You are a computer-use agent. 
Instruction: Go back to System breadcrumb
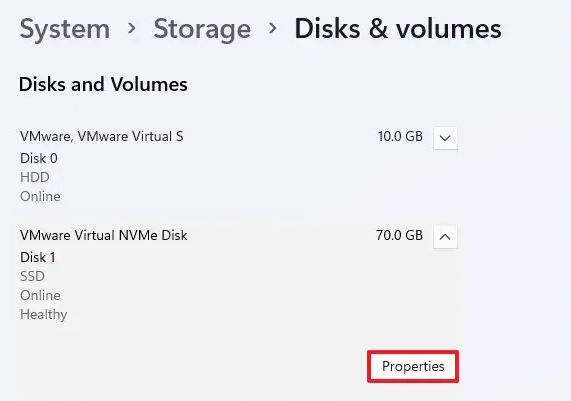(x=64, y=29)
